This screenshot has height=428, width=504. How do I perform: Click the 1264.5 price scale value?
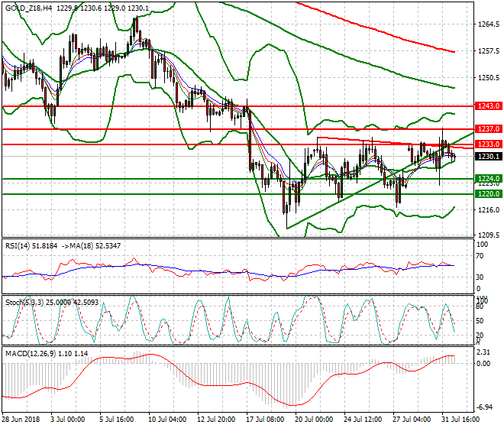[489, 24]
